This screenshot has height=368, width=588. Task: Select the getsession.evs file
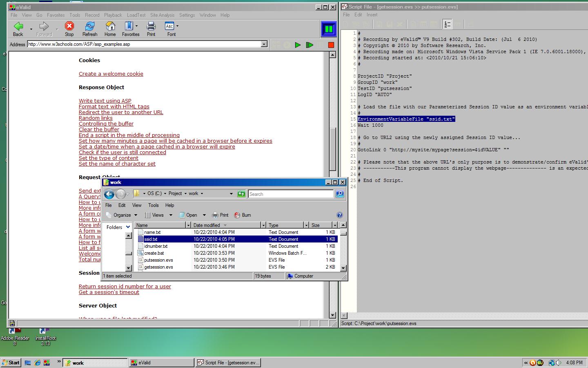(158, 267)
